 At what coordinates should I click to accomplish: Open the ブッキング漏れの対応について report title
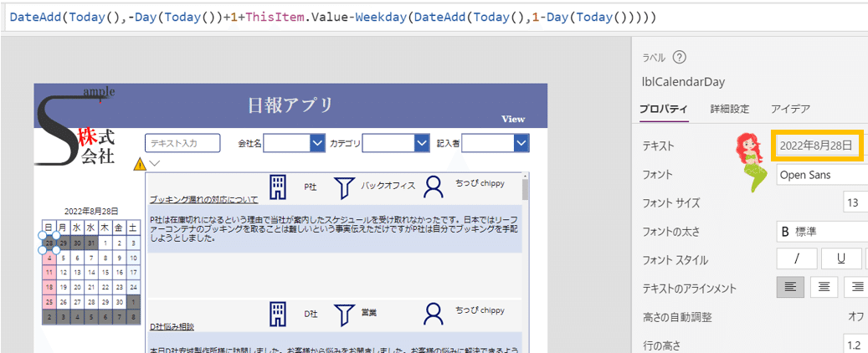[x=203, y=200]
